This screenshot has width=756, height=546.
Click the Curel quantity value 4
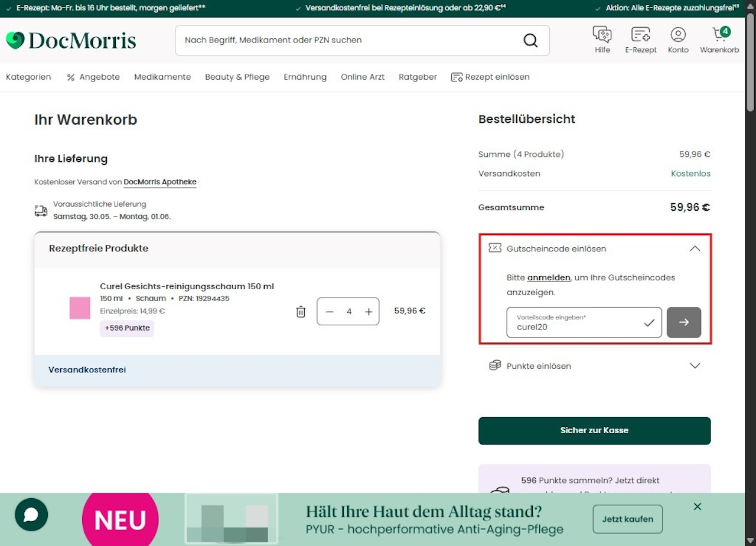coord(349,312)
